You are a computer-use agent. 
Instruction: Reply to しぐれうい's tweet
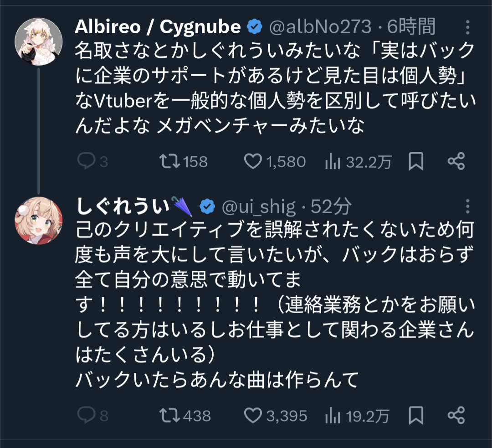point(86,415)
